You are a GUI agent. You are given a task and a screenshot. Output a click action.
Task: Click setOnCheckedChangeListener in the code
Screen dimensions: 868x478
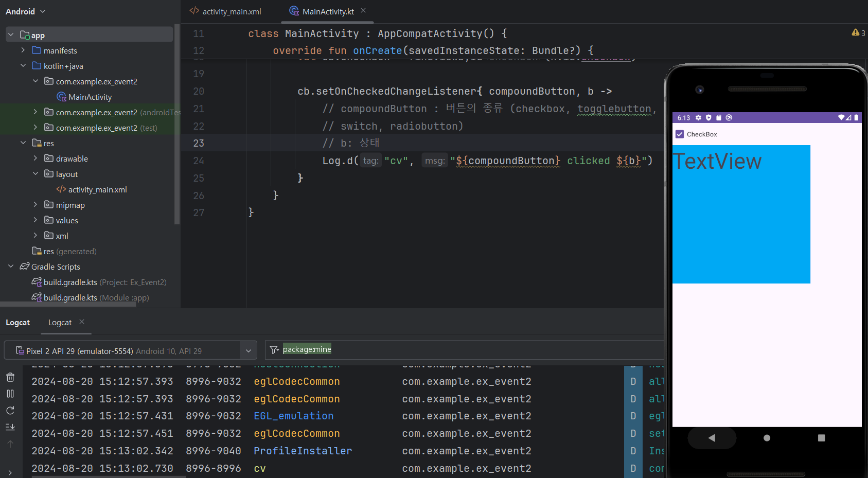coord(396,91)
